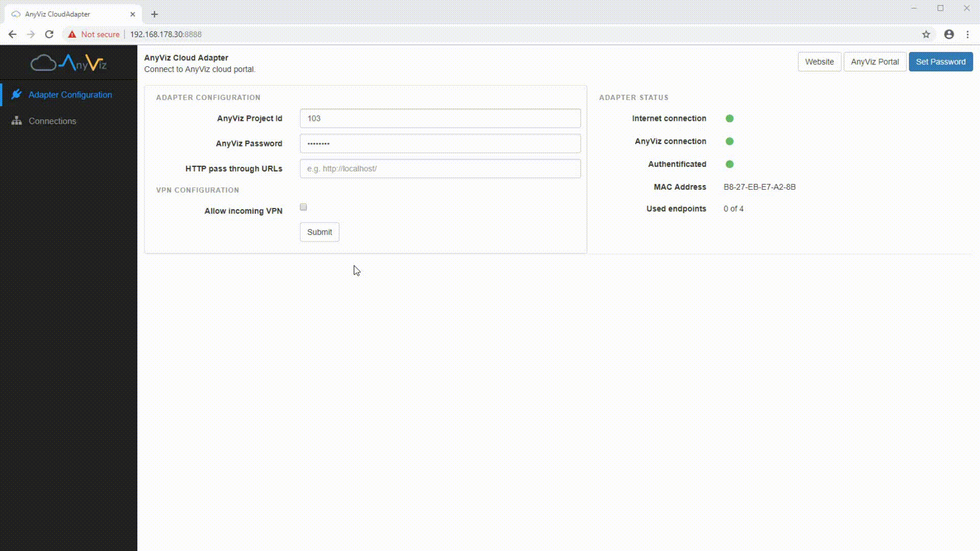Select the Adapter Configuration sidebar icon
The image size is (980, 551).
click(16, 94)
